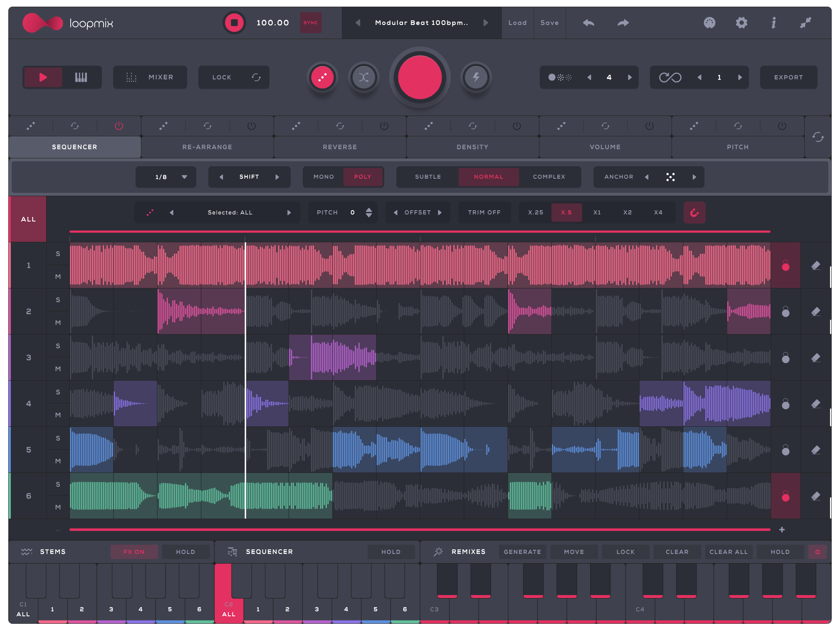Mute track 2 with its M button

pyautogui.click(x=58, y=322)
